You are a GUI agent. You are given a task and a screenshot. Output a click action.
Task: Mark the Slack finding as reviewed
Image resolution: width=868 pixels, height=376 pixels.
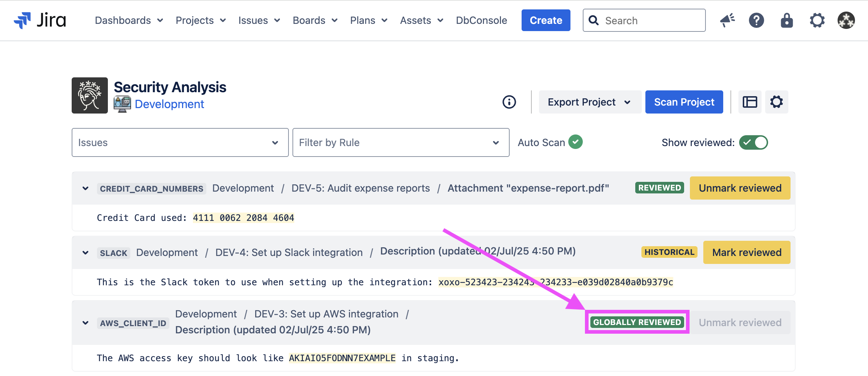746,252
